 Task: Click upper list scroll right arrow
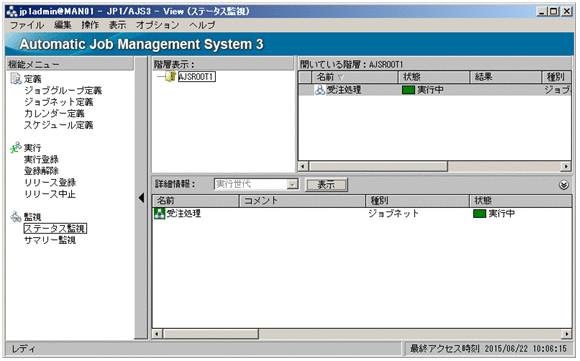[566, 166]
